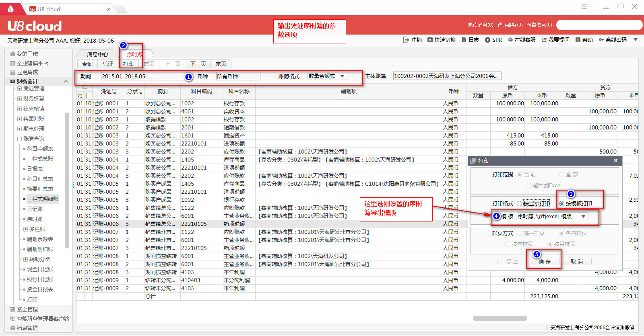Switch to the 消息中心 tab

(97, 54)
